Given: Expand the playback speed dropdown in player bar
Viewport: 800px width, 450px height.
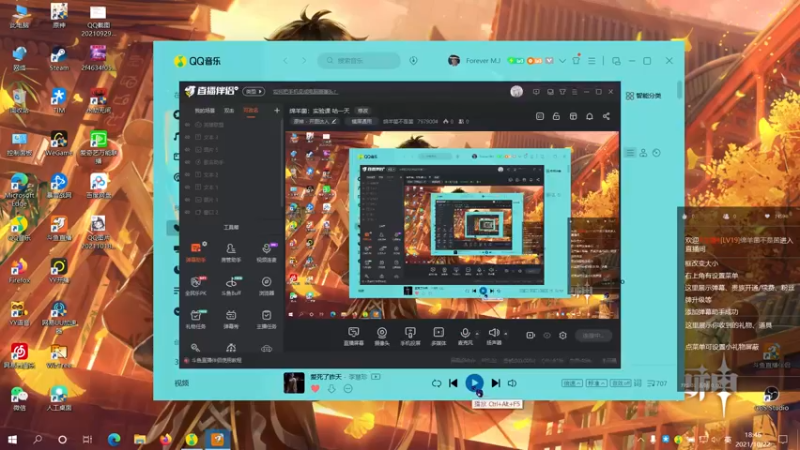Looking at the screenshot, I should pyautogui.click(x=571, y=383).
